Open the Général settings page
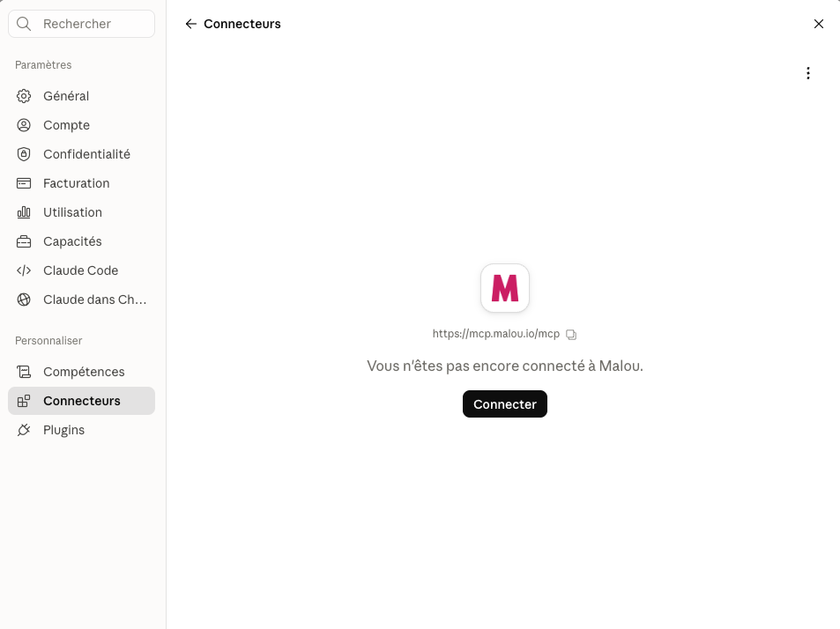The width and height of the screenshot is (840, 629). (x=81, y=96)
